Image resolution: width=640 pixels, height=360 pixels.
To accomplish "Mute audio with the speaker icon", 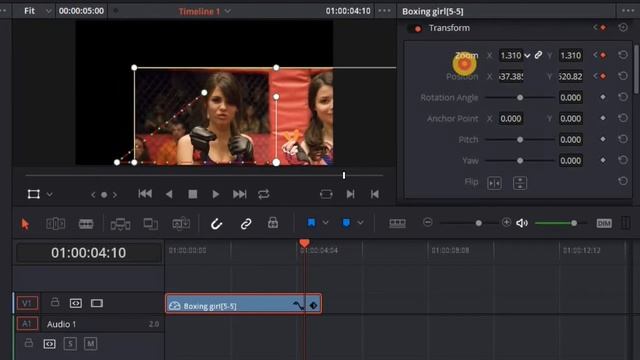I will pos(522,223).
